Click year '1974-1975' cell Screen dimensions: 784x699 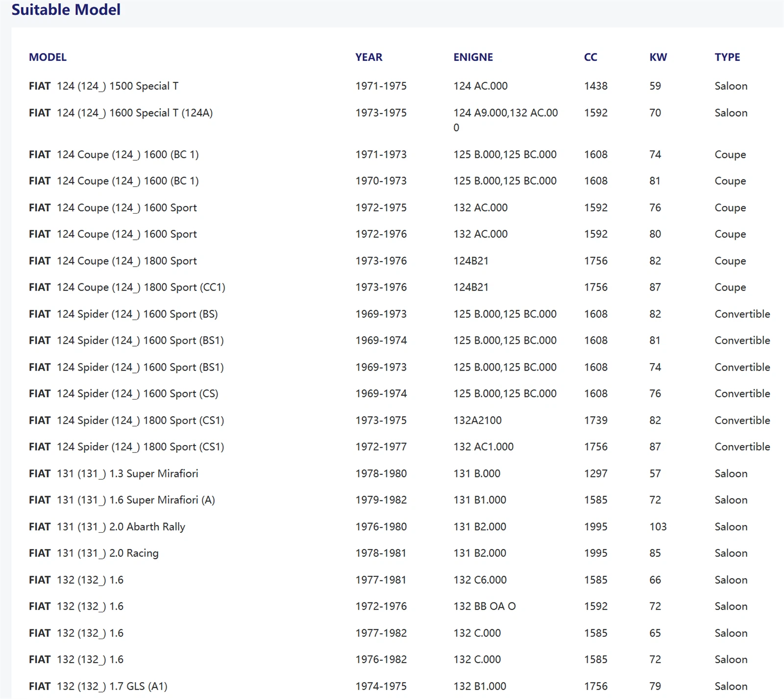381,686
